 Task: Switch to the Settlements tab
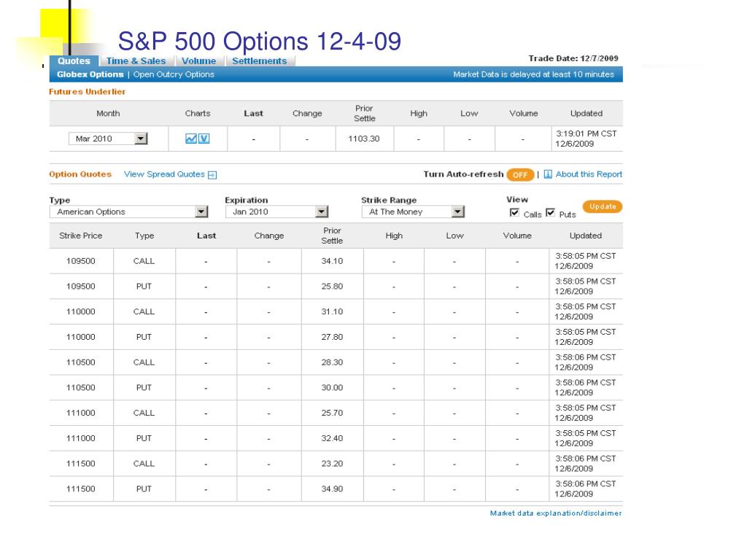point(260,61)
